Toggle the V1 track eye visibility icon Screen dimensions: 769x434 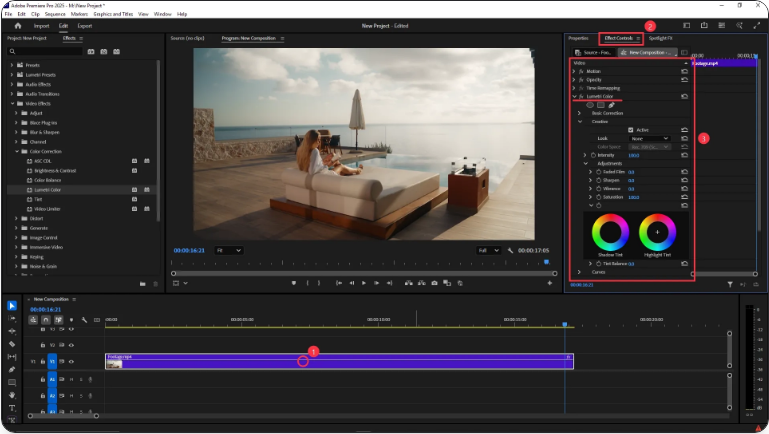coord(71,361)
